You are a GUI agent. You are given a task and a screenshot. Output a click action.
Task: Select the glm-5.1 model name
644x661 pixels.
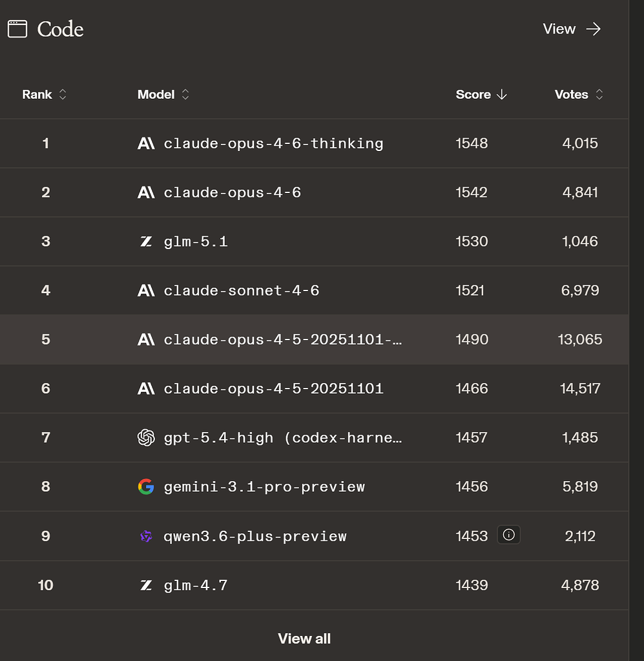pyautogui.click(x=196, y=241)
